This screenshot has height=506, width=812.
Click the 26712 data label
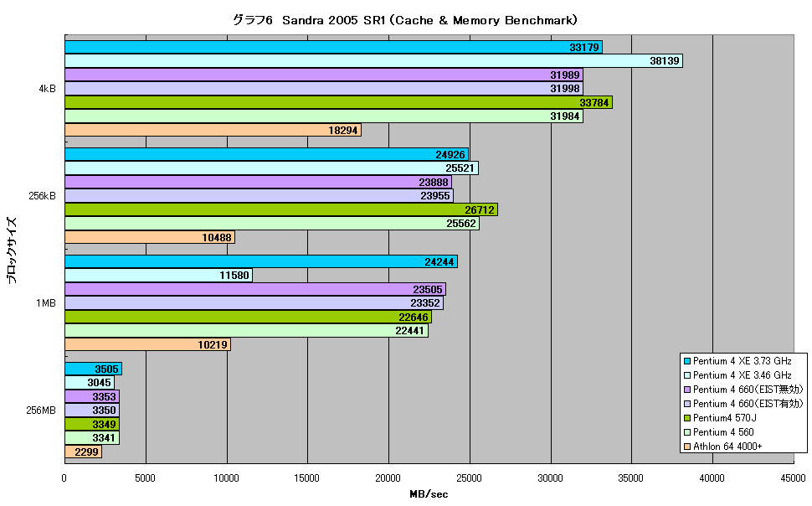click(479, 209)
